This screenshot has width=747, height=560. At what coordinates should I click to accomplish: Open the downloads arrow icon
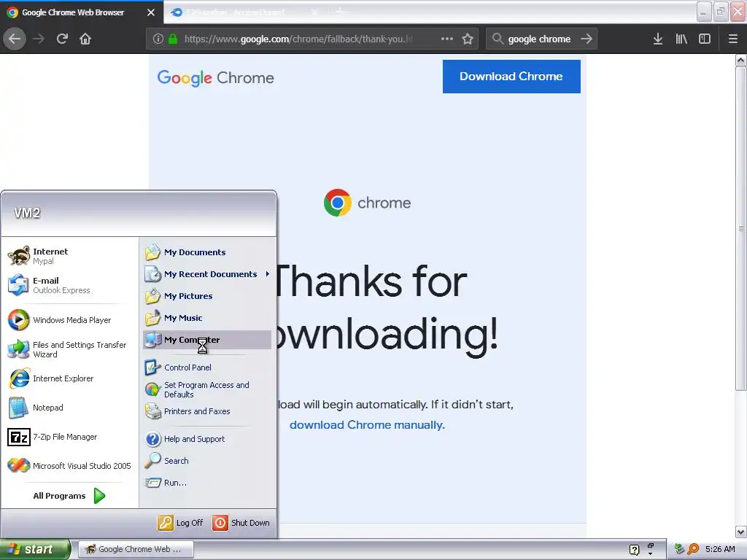tap(657, 39)
